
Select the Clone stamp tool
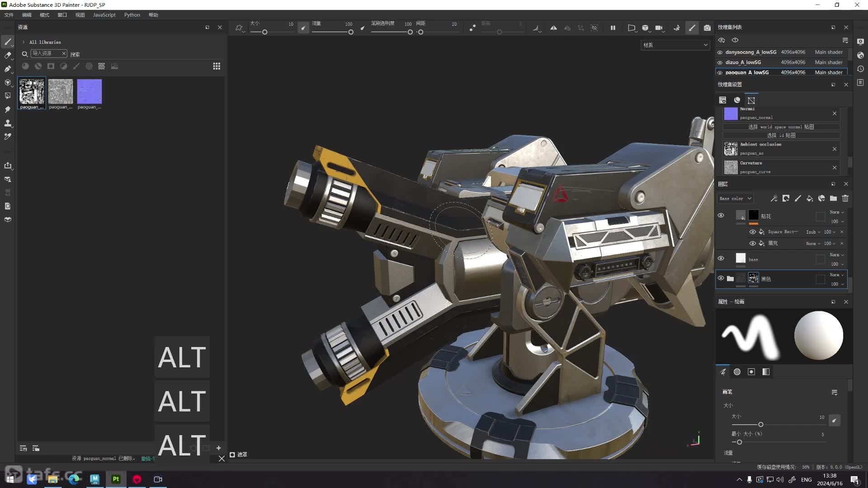tap(8, 123)
